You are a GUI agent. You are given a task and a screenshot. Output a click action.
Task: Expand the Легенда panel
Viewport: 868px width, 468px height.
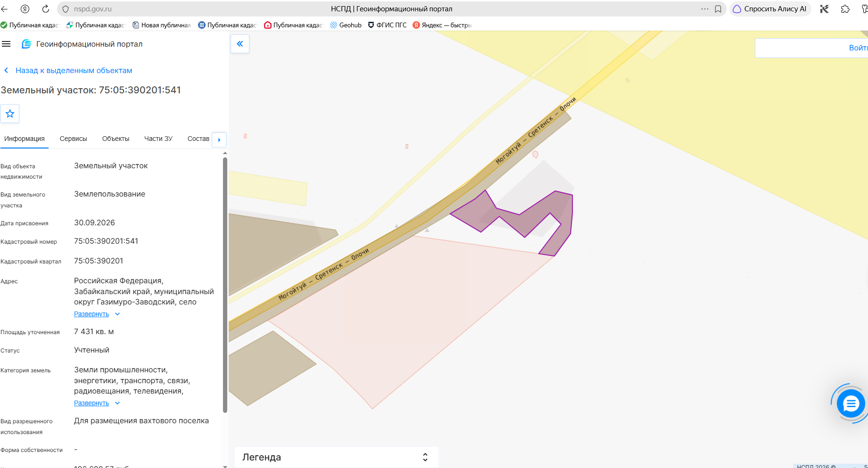coord(336,457)
